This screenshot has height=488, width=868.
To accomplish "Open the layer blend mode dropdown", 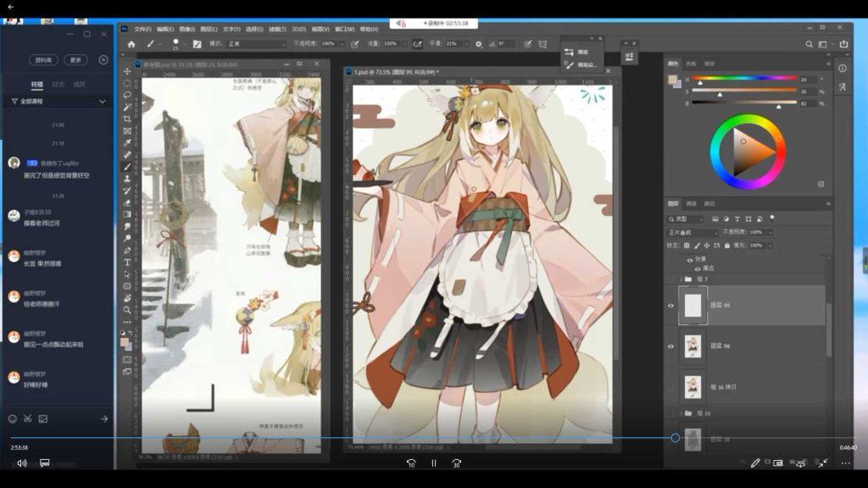I will [692, 232].
